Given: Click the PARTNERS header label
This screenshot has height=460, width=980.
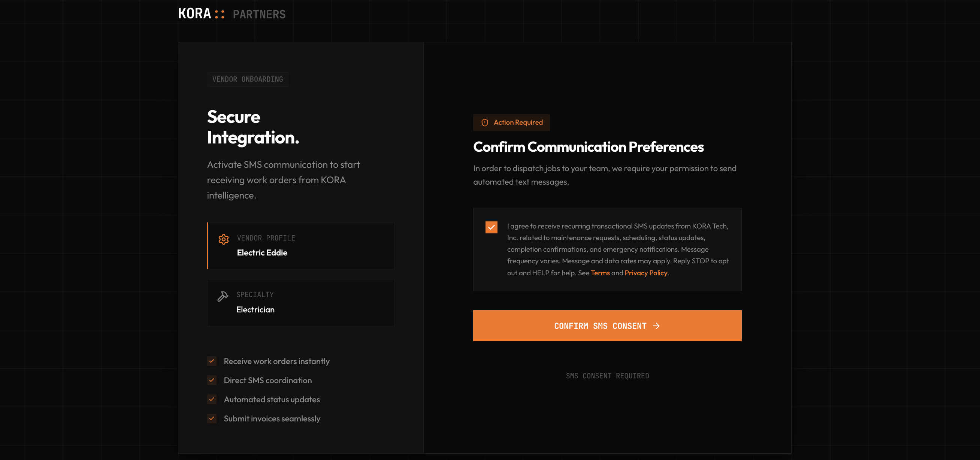Looking at the screenshot, I should 259,15.
